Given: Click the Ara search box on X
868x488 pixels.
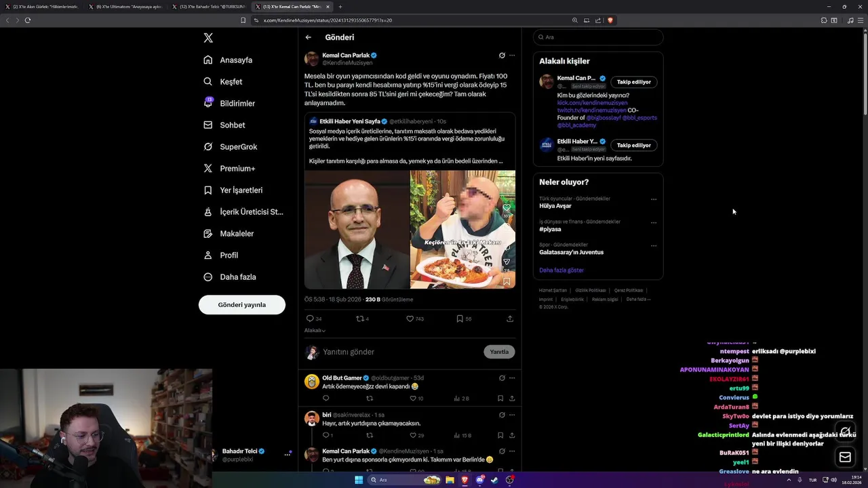Looking at the screenshot, I should pyautogui.click(x=598, y=37).
